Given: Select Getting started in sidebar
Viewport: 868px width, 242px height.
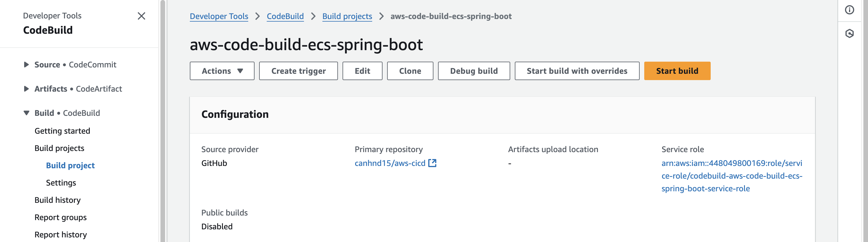Looking at the screenshot, I should (x=62, y=131).
